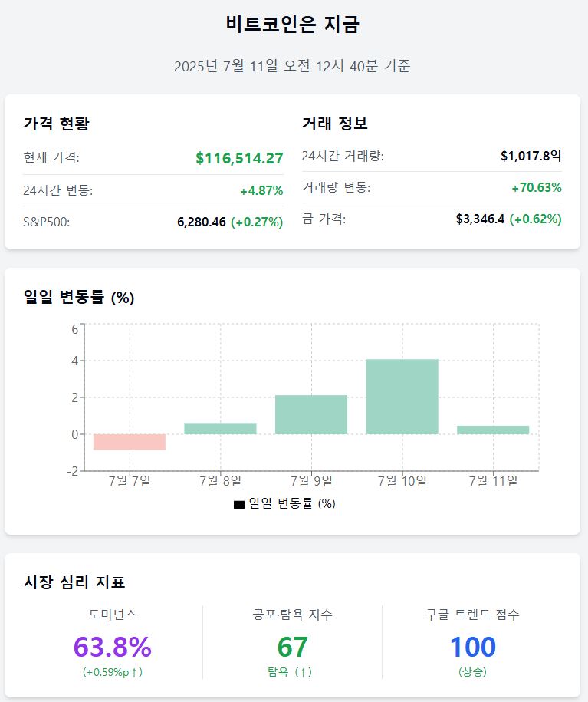Click the red 7월 7일 negative bar
This screenshot has width=588, height=702.
point(130,442)
